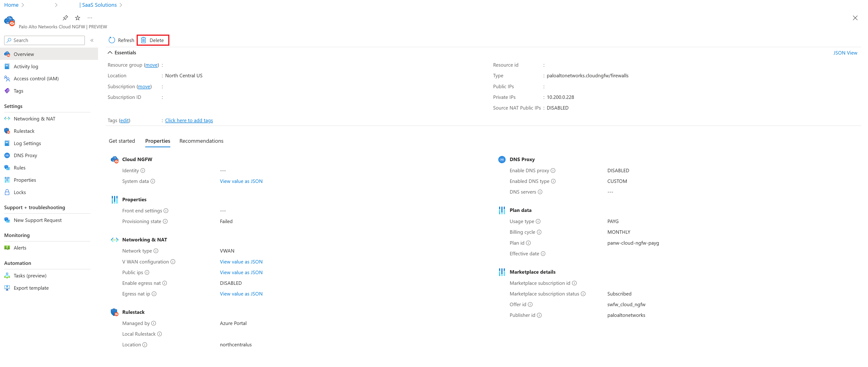Click the chevron after SaaS Solutions breadcrumb
The height and width of the screenshot is (367, 868).
121,5
